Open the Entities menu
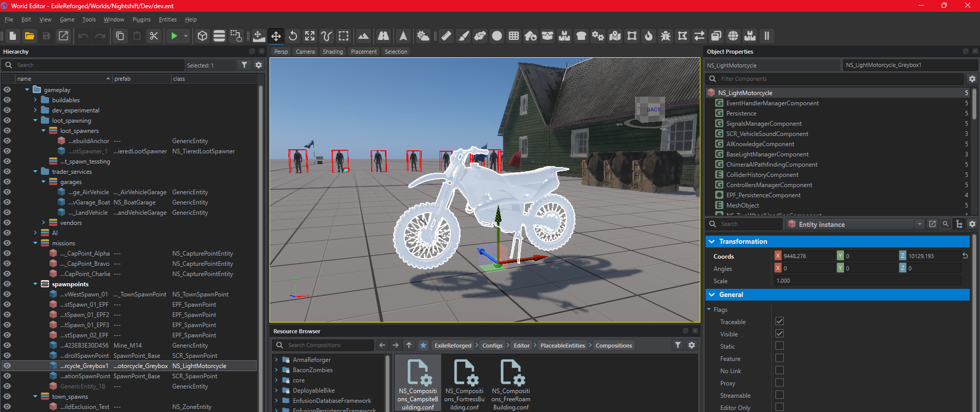 (x=168, y=19)
